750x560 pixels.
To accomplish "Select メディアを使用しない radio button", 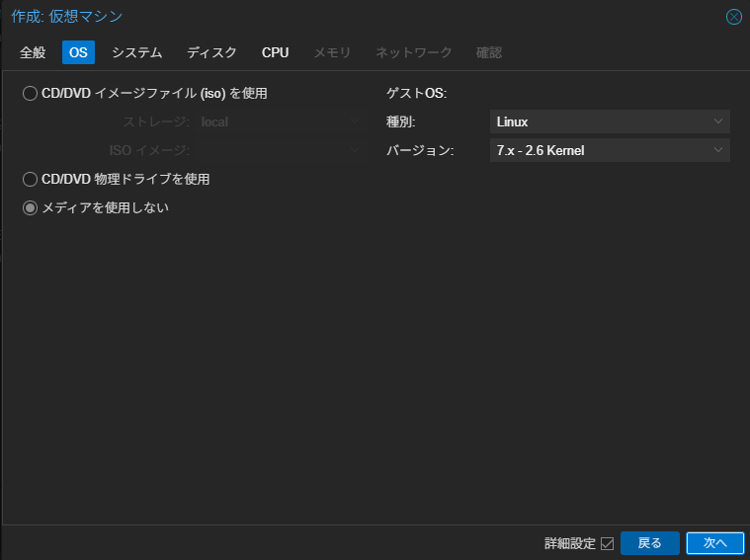I will pos(30,208).
